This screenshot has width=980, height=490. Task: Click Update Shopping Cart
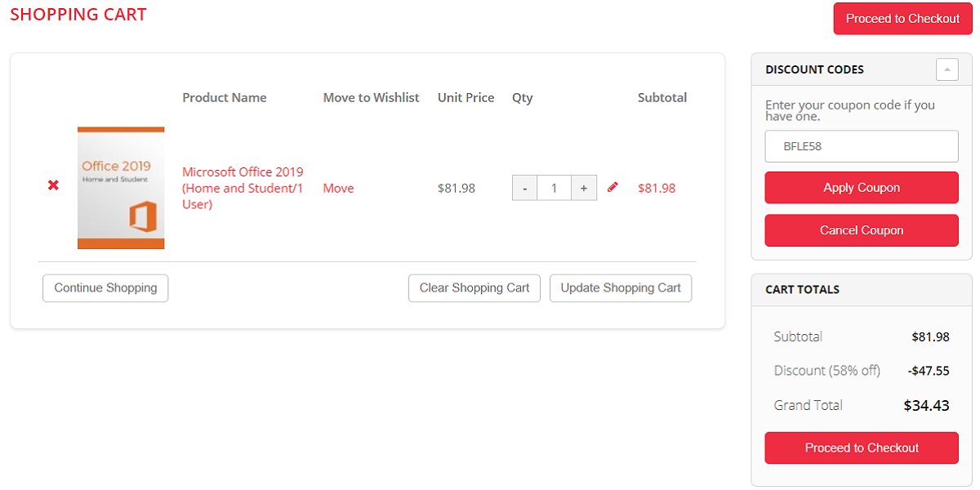(621, 288)
